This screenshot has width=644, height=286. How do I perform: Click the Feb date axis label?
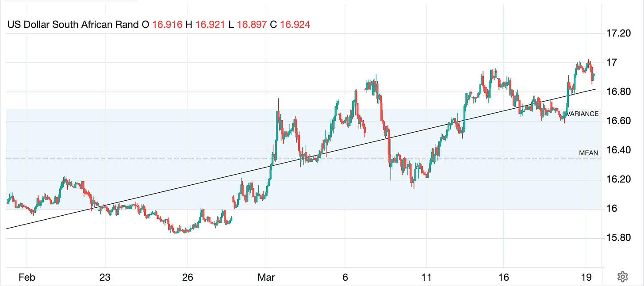[x=27, y=278]
